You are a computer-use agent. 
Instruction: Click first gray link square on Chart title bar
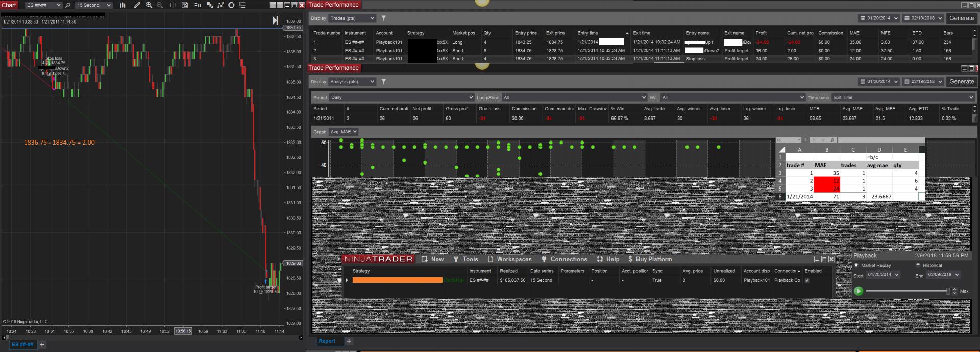[x=273, y=5]
